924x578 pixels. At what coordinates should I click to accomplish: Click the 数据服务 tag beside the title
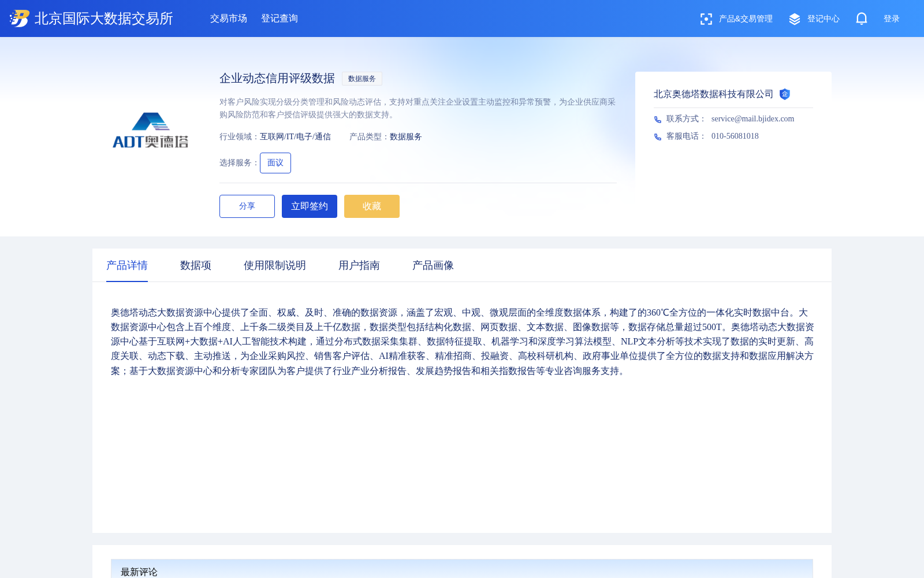[362, 79]
